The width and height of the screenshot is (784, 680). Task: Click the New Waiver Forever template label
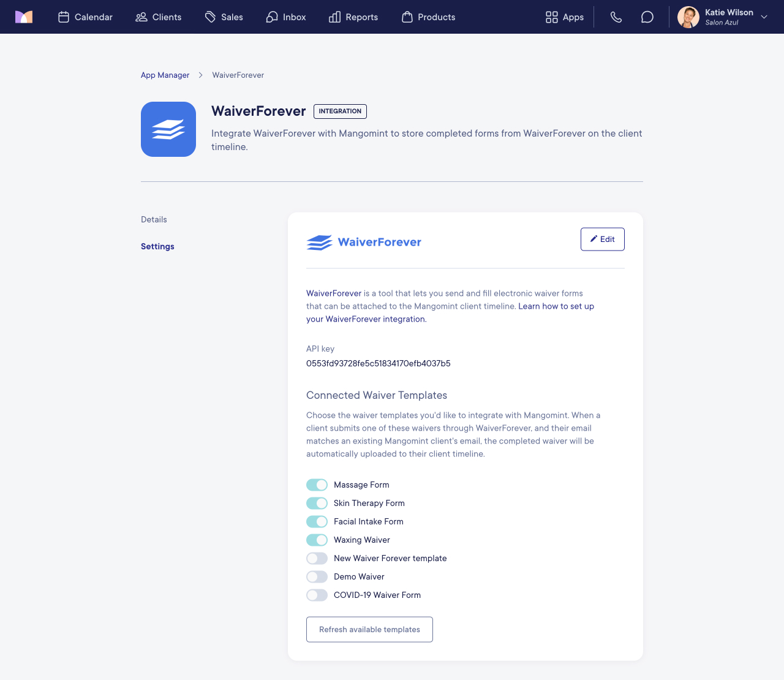point(390,558)
